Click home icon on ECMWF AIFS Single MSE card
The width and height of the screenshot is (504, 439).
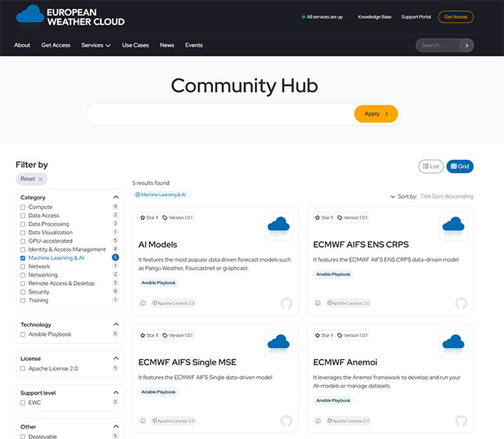tap(143, 421)
